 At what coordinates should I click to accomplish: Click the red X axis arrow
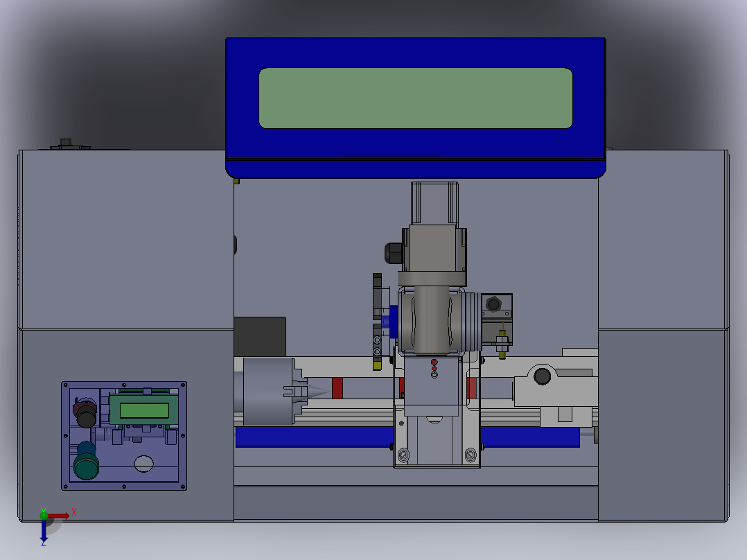[59, 516]
